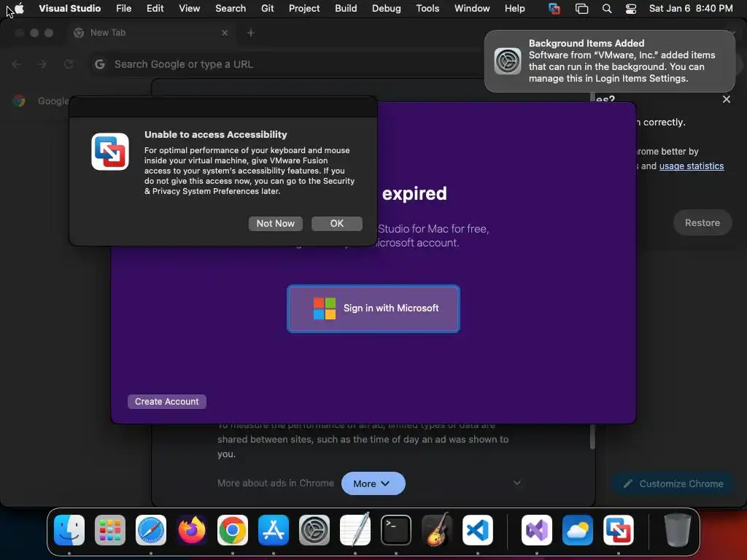Image resolution: width=747 pixels, height=560 pixels.
Task: Open Spotlight search in menu bar
Action: (x=606, y=9)
